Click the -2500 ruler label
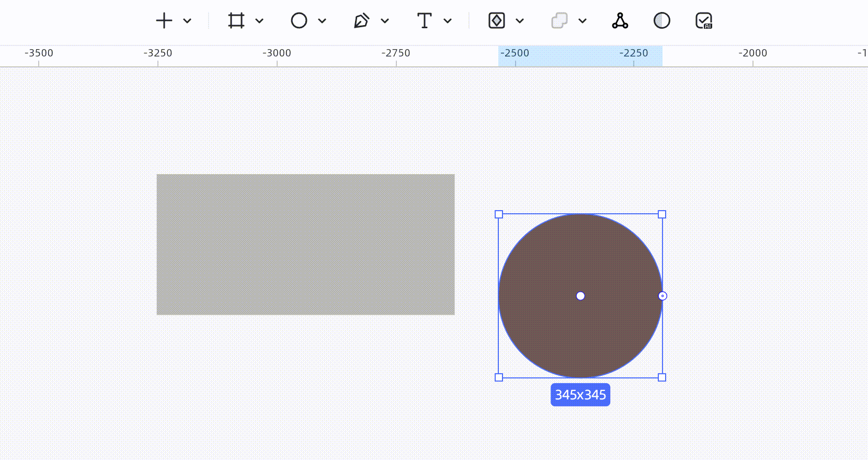The height and width of the screenshot is (460, 868). click(x=515, y=53)
